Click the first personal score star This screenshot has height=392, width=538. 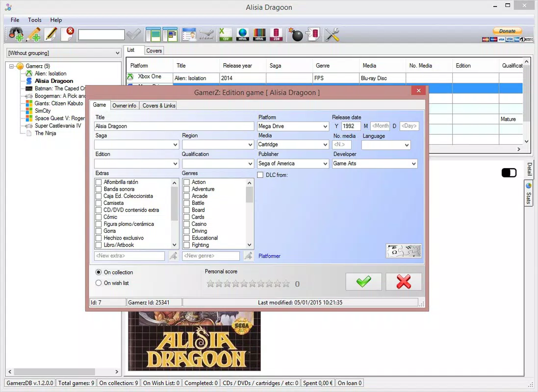point(211,284)
